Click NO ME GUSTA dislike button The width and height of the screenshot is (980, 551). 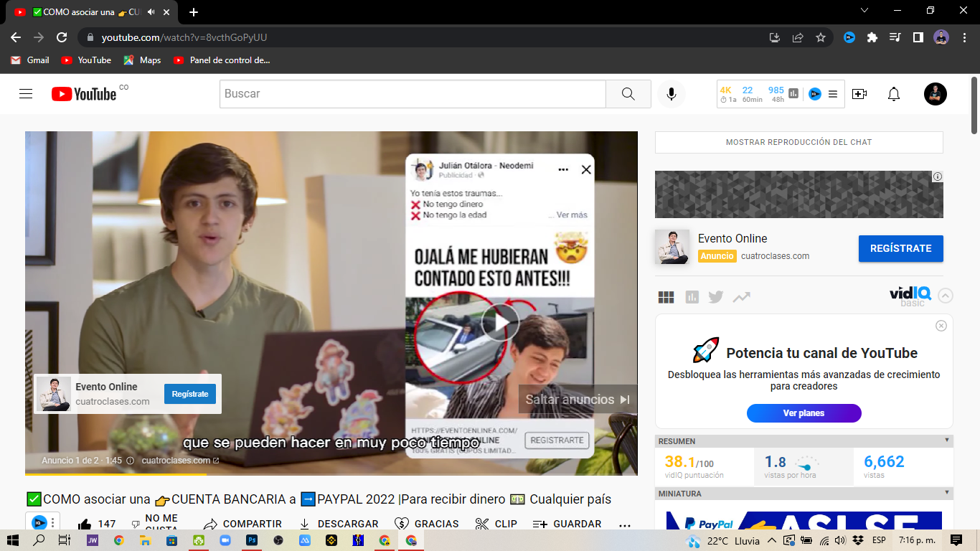[x=154, y=524]
